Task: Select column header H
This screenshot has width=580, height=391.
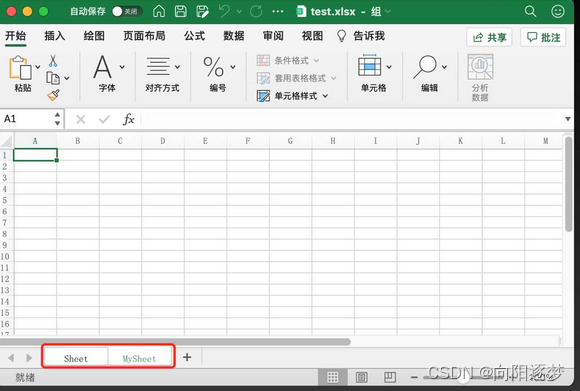Action: tap(333, 141)
